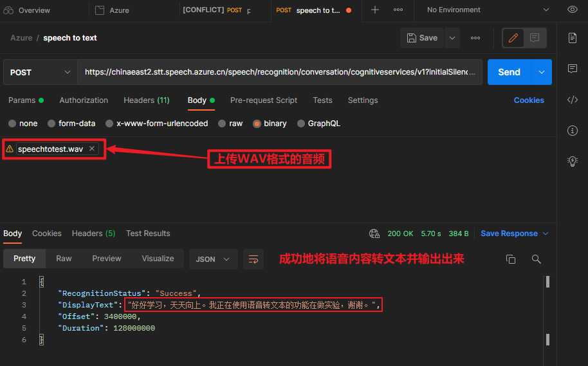Click the warning icon beside speechtotest.wav
Image resolution: width=588 pixels, height=366 pixels.
(x=10, y=149)
